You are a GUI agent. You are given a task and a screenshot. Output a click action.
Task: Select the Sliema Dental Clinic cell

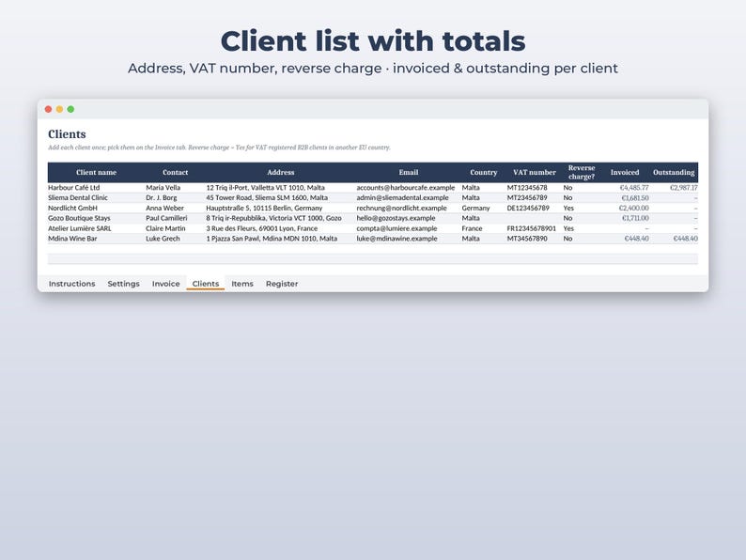[78, 198]
